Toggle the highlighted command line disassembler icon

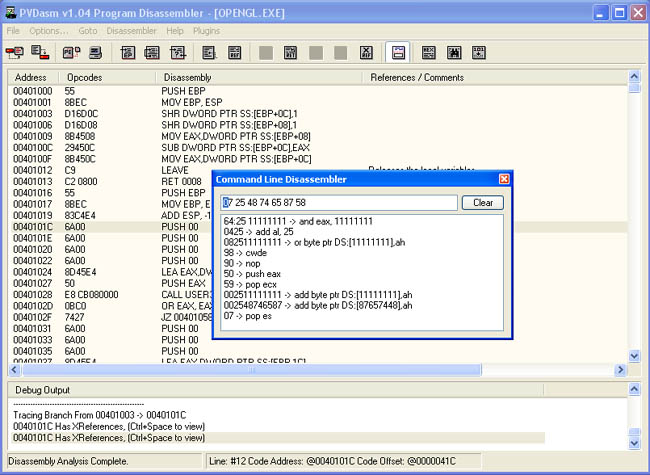[x=397, y=51]
